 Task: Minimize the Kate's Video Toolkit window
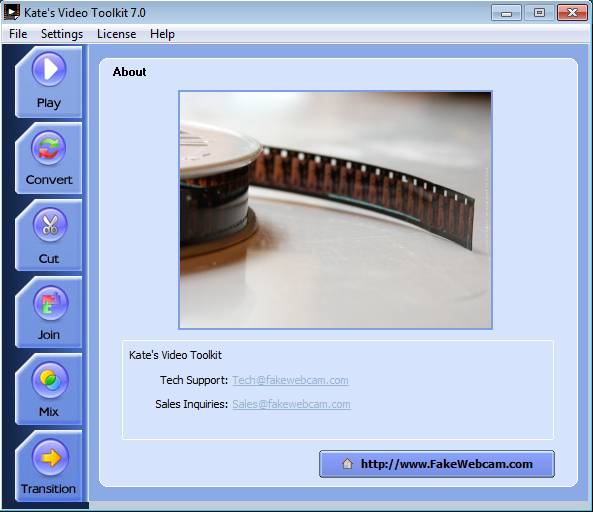(x=506, y=13)
